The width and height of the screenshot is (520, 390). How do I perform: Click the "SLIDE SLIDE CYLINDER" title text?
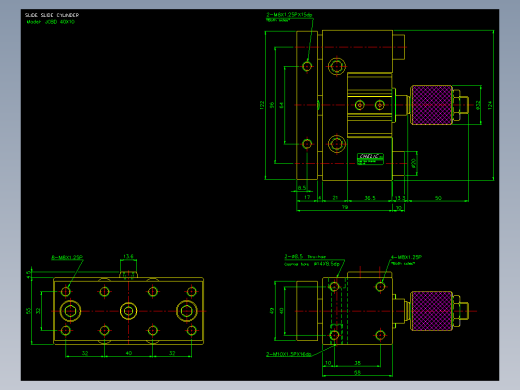click(x=52, y=15)
